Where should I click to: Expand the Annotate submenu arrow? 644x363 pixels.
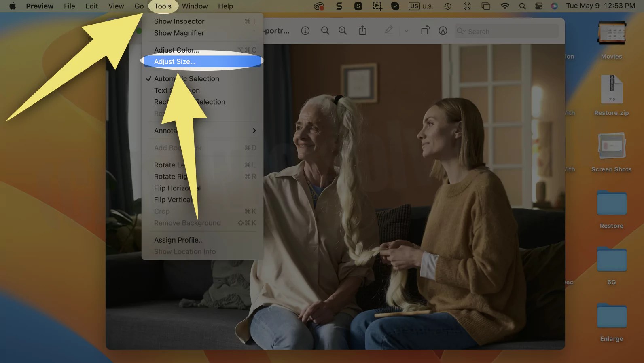tap(254, 131)
